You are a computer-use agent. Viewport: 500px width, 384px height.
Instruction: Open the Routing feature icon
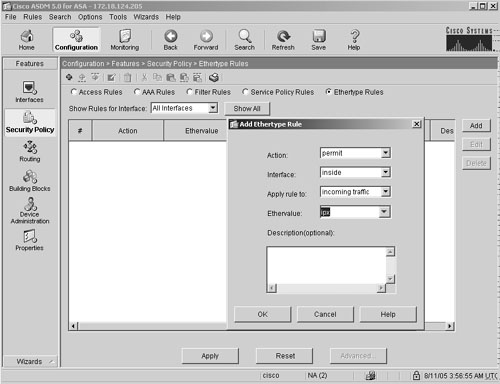click(30, 151)
